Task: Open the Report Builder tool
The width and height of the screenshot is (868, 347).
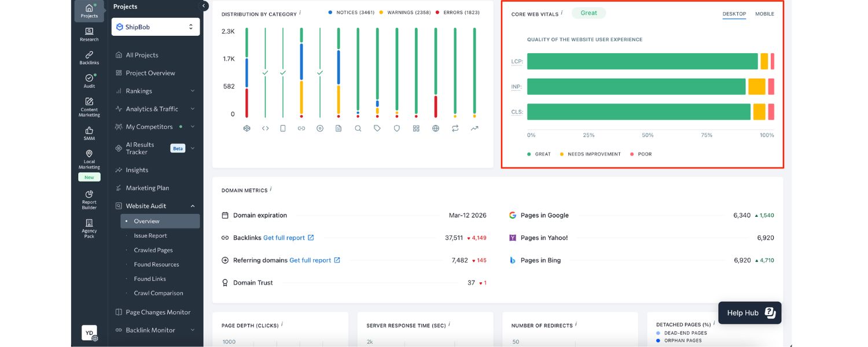Action: [x=89, y=197]
